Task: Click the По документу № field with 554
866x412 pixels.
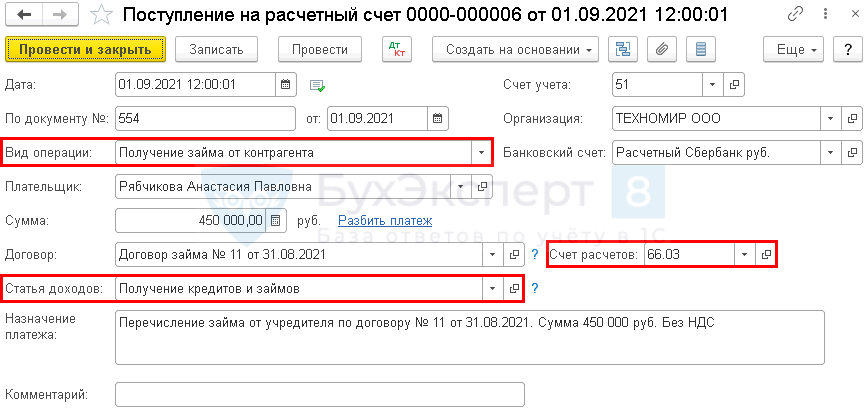Action: pyautogui.click(x=205, y=118)
